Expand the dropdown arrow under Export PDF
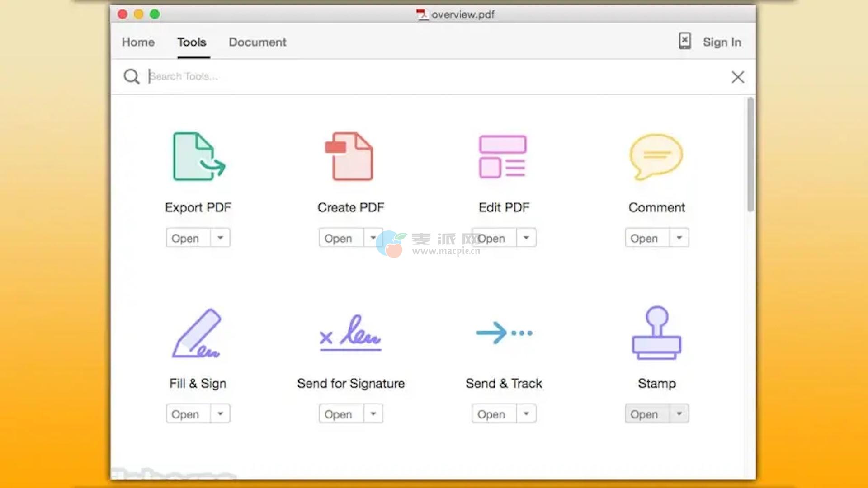Screen dimensions: 868x488 pos(220,238)
